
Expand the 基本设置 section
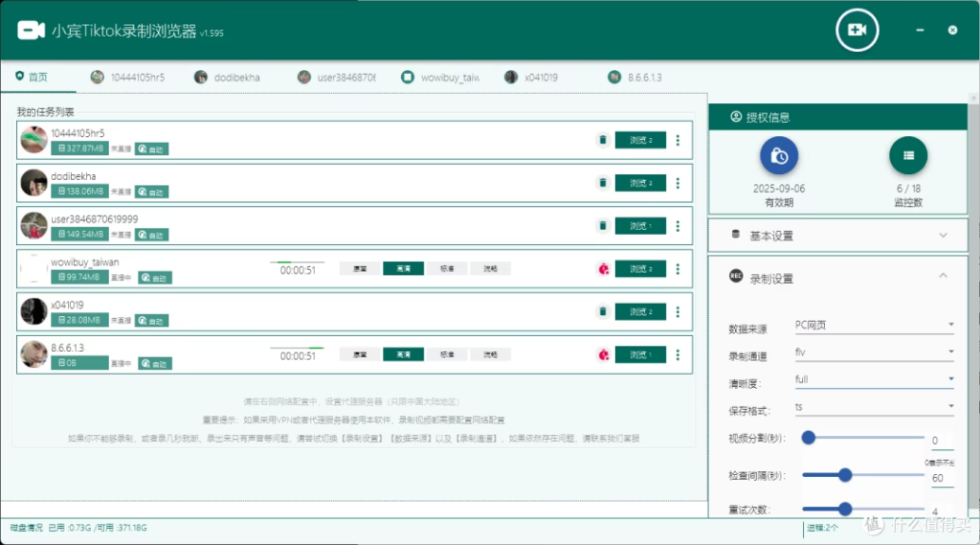click(x=837, y=236)
